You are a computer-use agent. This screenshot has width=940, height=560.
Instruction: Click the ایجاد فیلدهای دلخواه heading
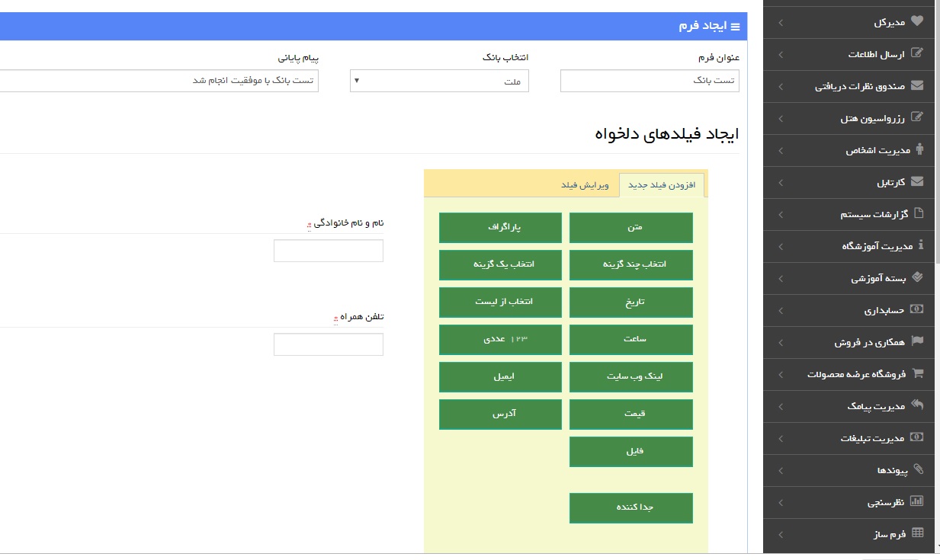666,135
